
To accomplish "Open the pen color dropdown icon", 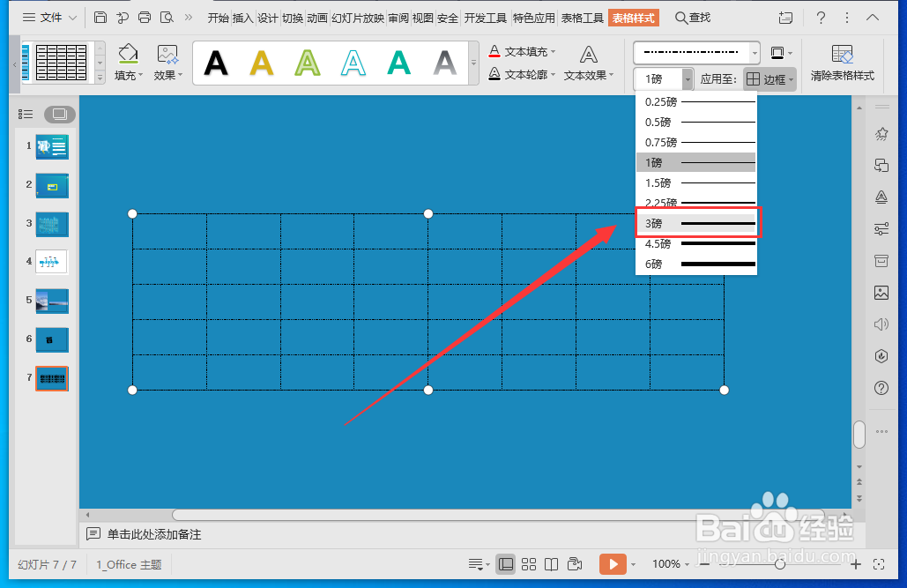I will (x=781, y=53).
